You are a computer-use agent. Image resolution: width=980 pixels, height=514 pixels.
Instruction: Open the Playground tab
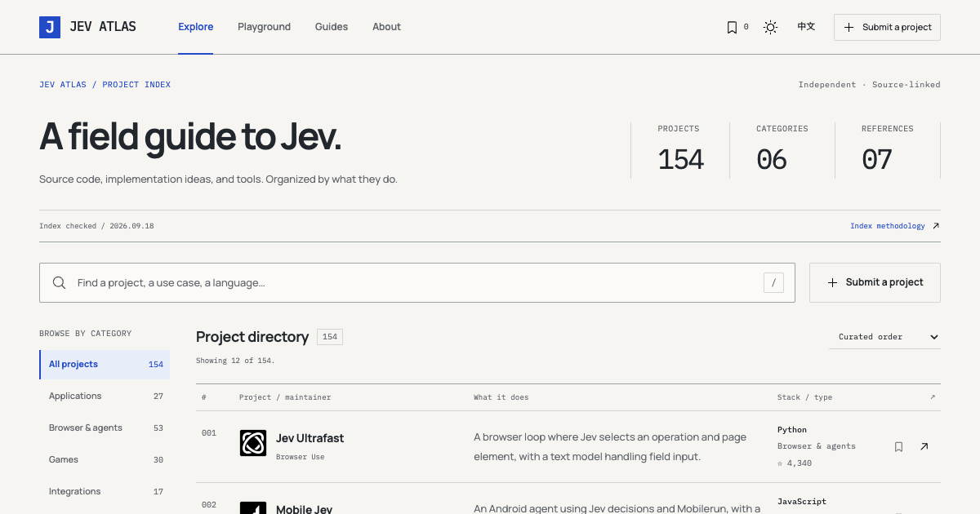264,27
